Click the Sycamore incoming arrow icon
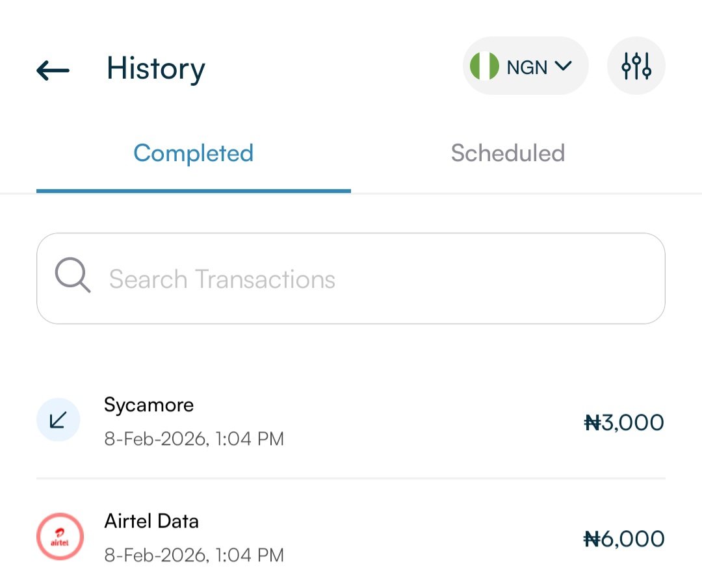Viewport: 702px width, 588px height. click(58, 420)
